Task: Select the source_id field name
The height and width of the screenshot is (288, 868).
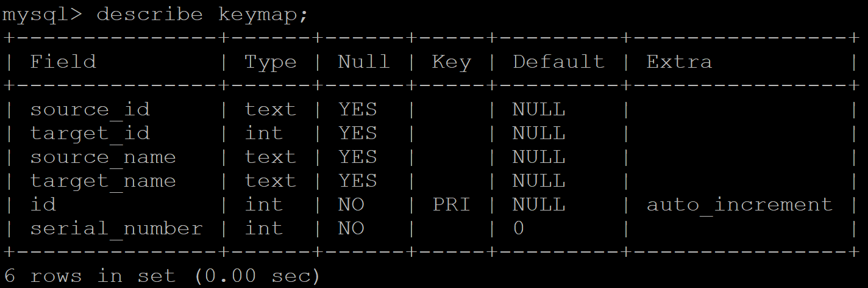Action: tap(90, 109)
